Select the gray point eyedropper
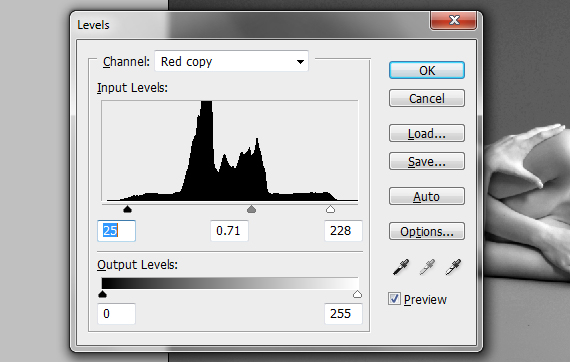Viewport: 570px width, 362px height. [427, 267]
